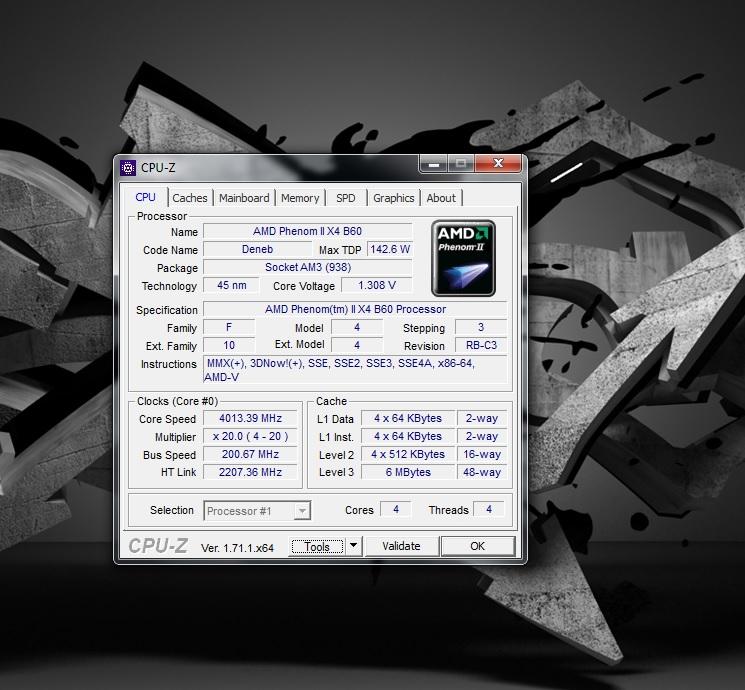The width and height of the screenshot is (745, 690).
Task: Open the Processor #1 selection dropdown
Action: (x=257, y=511)
